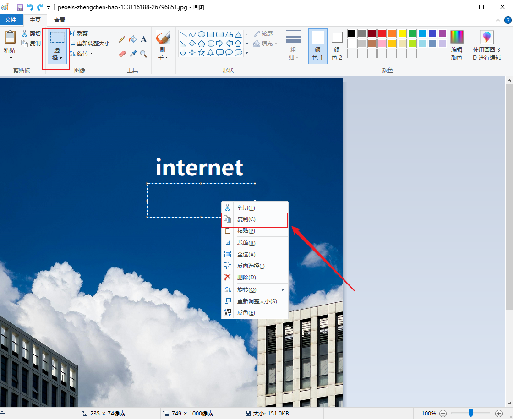Select the Eraser tool
Screen dimensions: 514x420
click(122, 54)
